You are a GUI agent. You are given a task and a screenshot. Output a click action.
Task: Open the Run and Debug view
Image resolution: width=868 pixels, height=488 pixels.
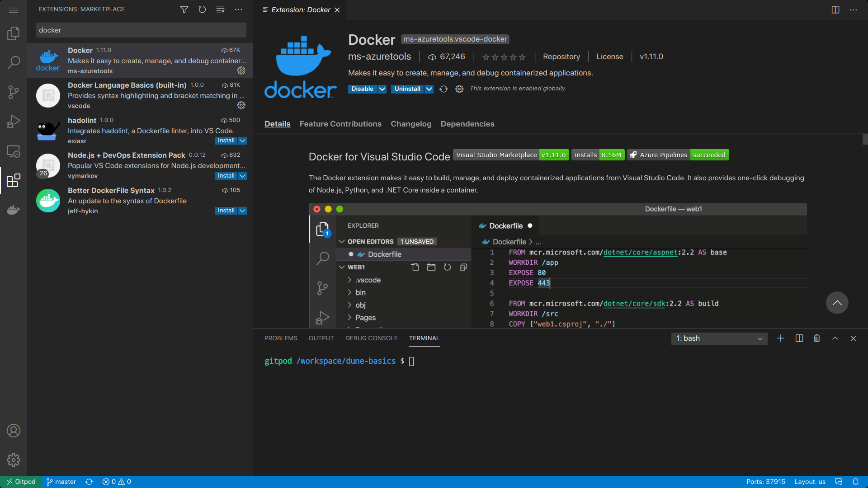coord(14,121)
